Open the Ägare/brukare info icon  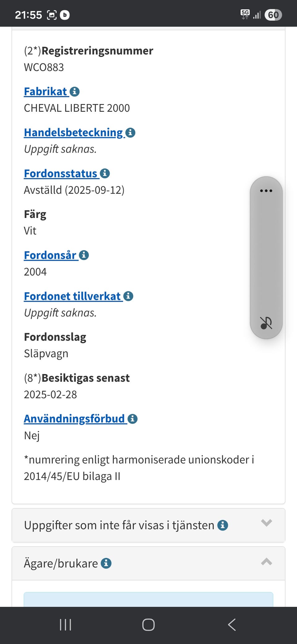click(106, 563)
